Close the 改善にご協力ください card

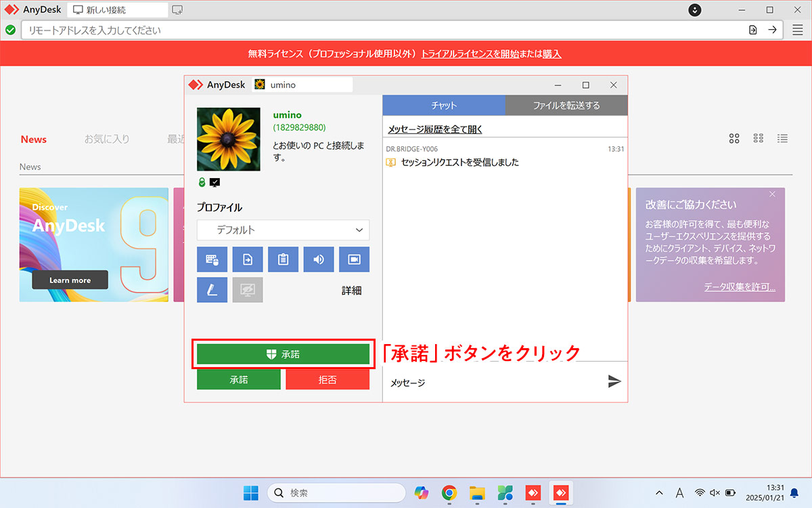[773, 194]
